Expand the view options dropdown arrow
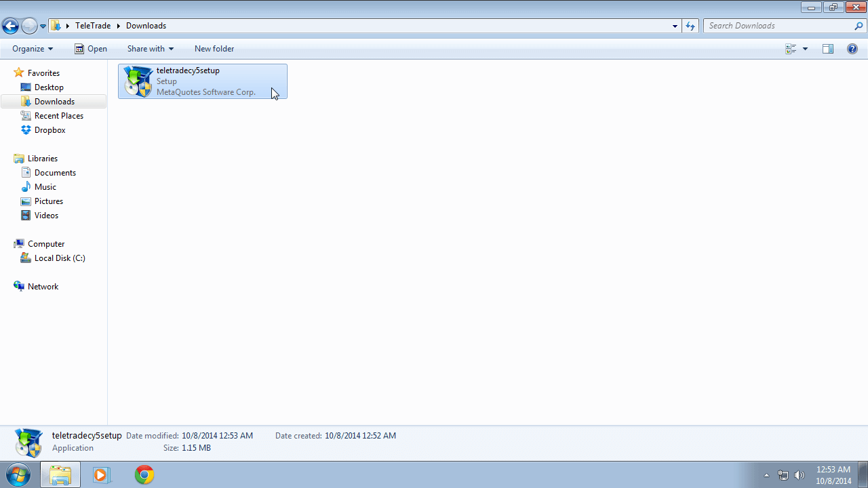 [805, 49]
